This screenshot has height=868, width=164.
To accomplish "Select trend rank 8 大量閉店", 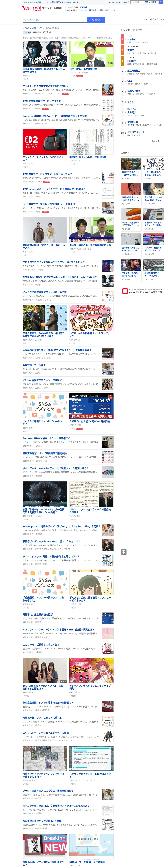I will (131, 113).
